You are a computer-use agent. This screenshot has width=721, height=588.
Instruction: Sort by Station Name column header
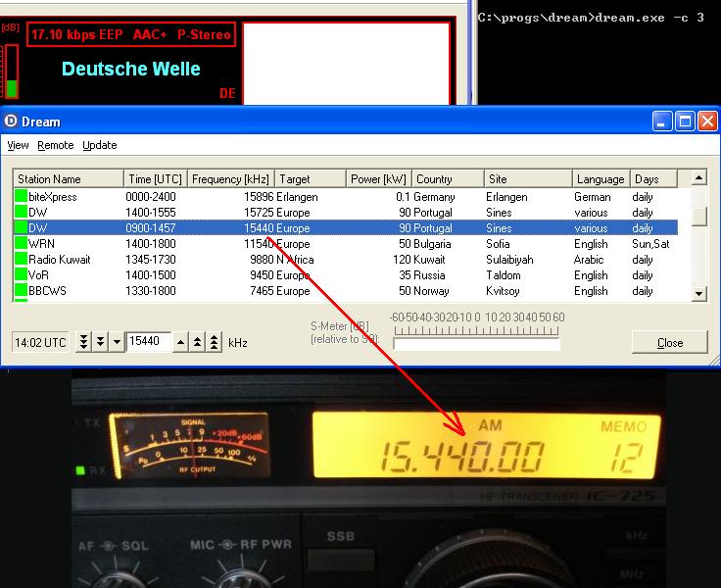pyautogui.click(x=68, y=179)
